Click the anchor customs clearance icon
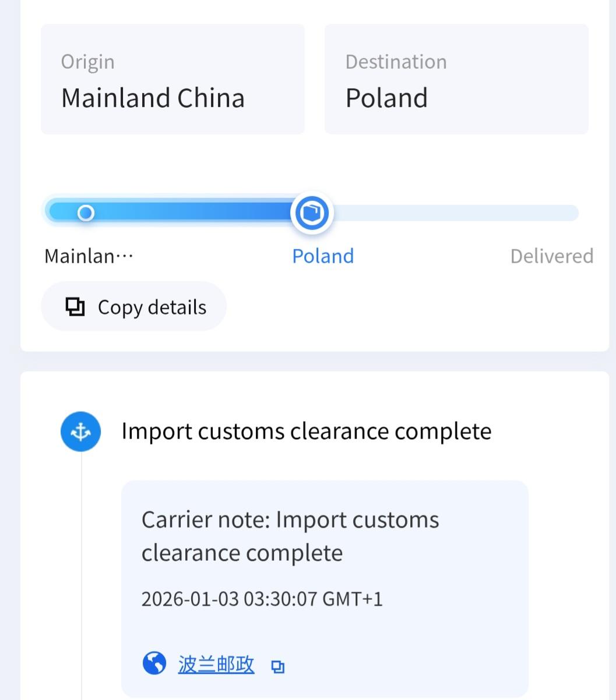This screenshot has height=700, width=616. 80,432
